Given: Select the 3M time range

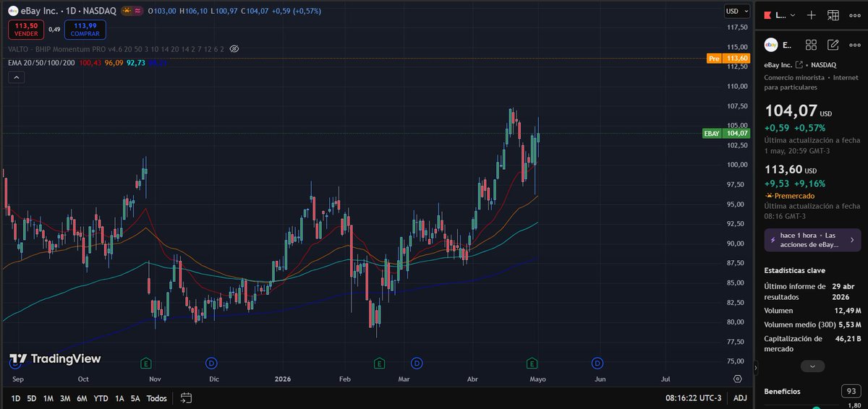Looking at the screenshot, I should [65, 398].
